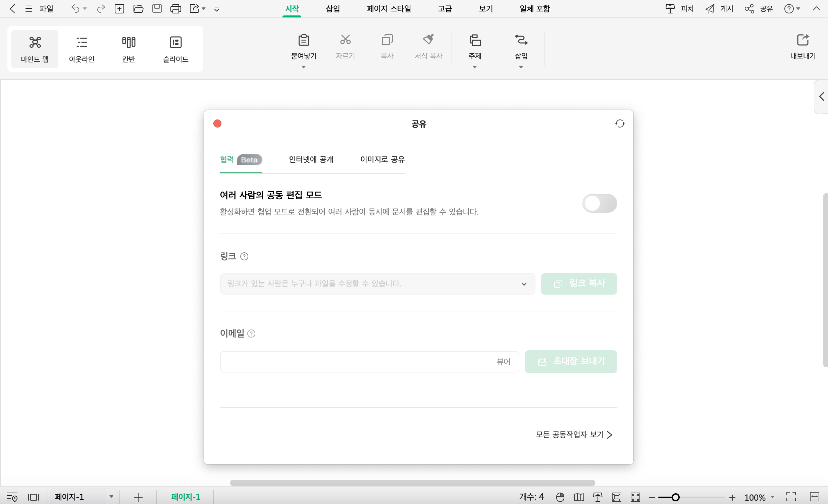Open the link permission dropdown
The height and width of the screenshot is (504, 828).
(x=377, y=284)
